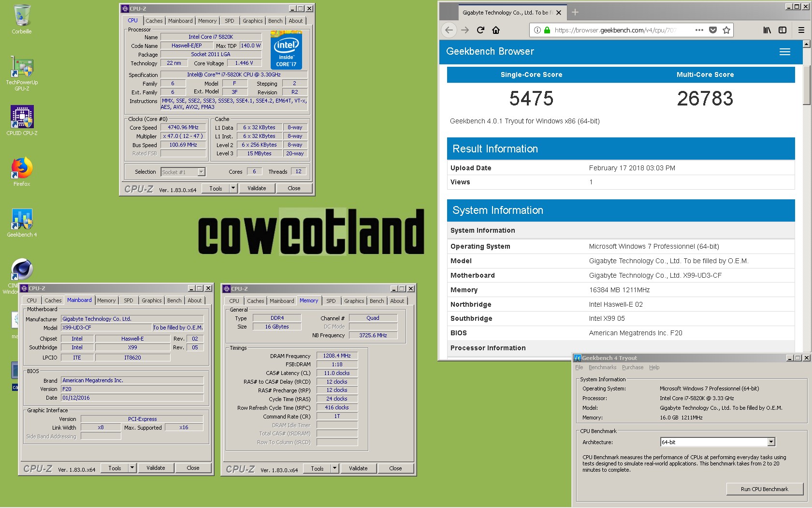The image size is (812, 508).
Task: Open Geekbench 4 desktop shortcut
Action: pyautogui.click(x=22, y=223)
